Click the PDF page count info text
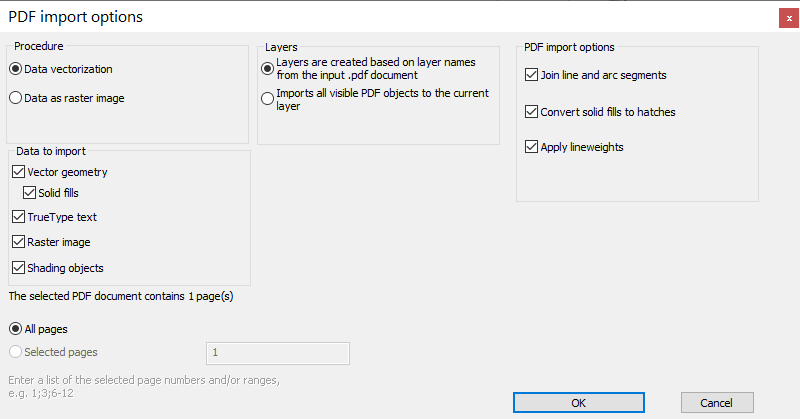800x419 pixels. point(121,297)
